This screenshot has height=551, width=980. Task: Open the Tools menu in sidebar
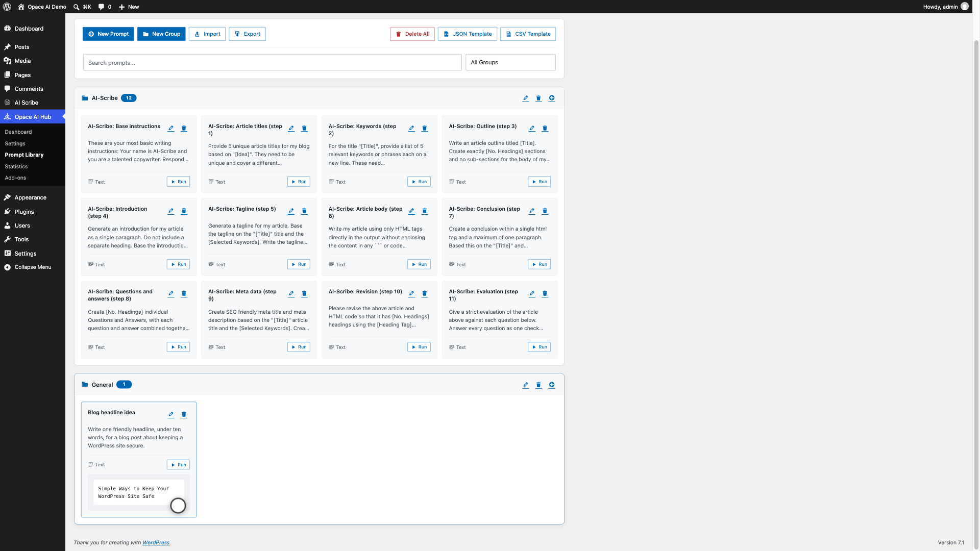point(33,240)
